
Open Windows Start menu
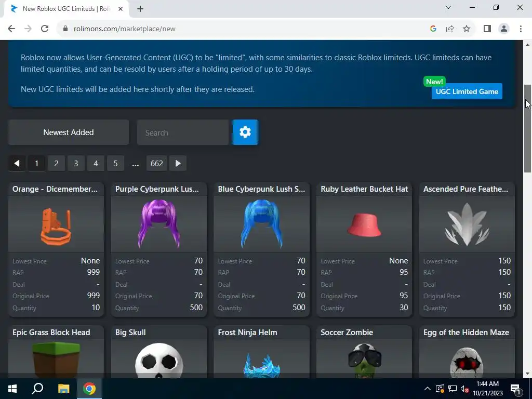(12, 389)
